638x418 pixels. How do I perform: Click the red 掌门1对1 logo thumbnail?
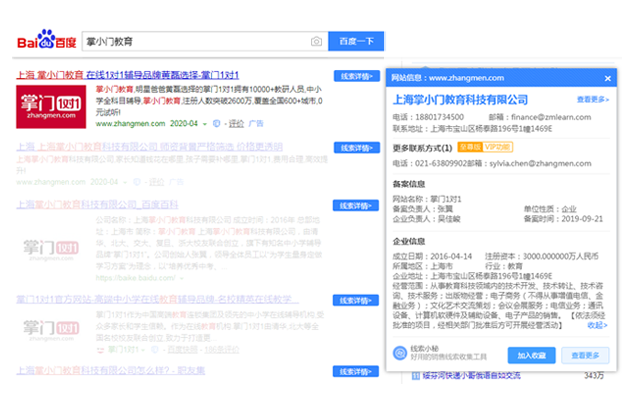[x=51, y=107]
